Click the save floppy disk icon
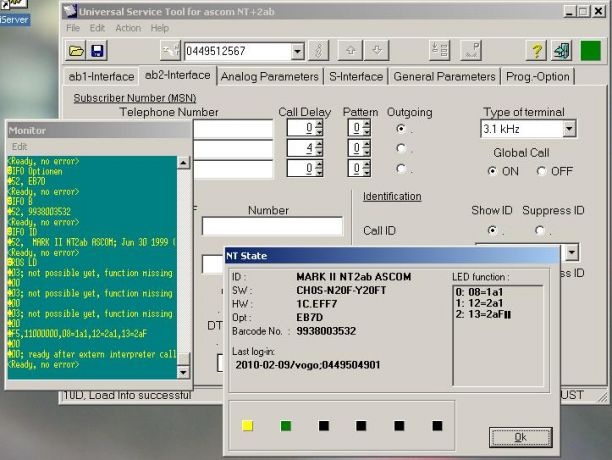 coord(97,51)
